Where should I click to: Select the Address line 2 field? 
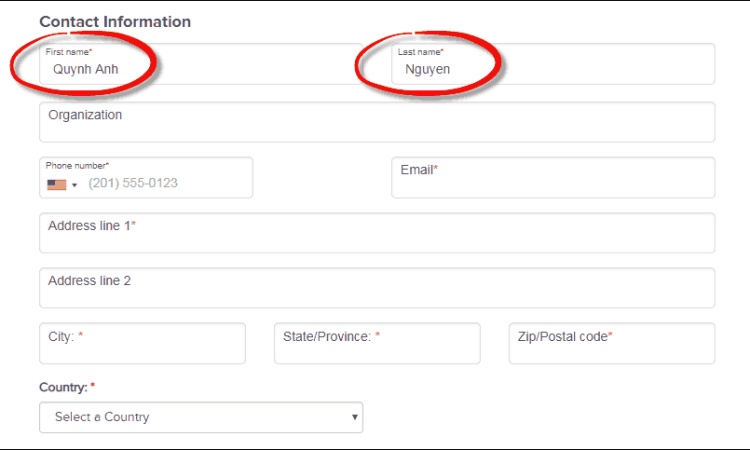377,288
